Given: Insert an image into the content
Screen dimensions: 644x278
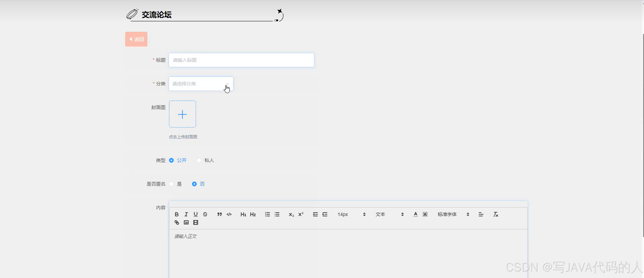Looking at the screenshot, I should click(x=186, y=222).
